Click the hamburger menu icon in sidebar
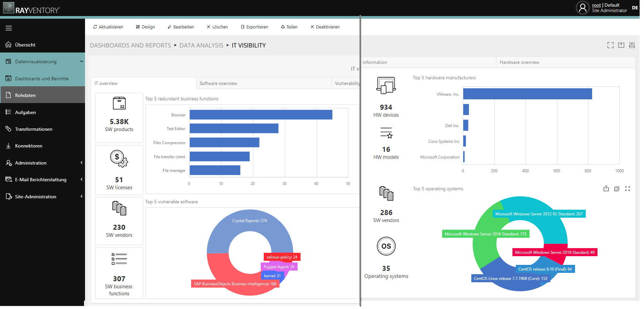 click(x=9, y=28)
